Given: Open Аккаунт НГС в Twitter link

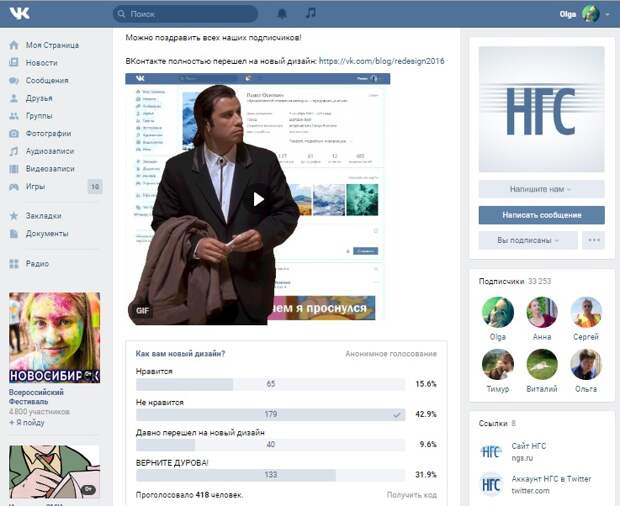Looking at the screenshot, I should pos(552,479).
